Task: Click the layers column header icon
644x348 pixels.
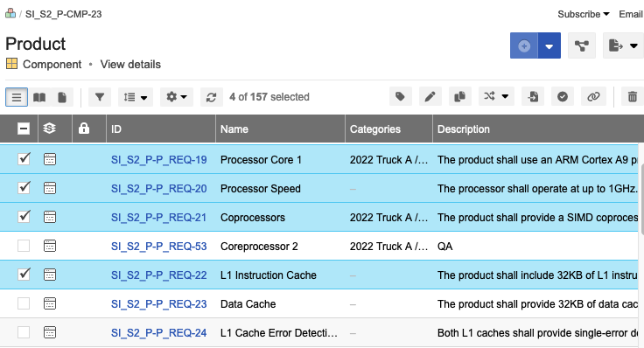Action: [49, 129]
